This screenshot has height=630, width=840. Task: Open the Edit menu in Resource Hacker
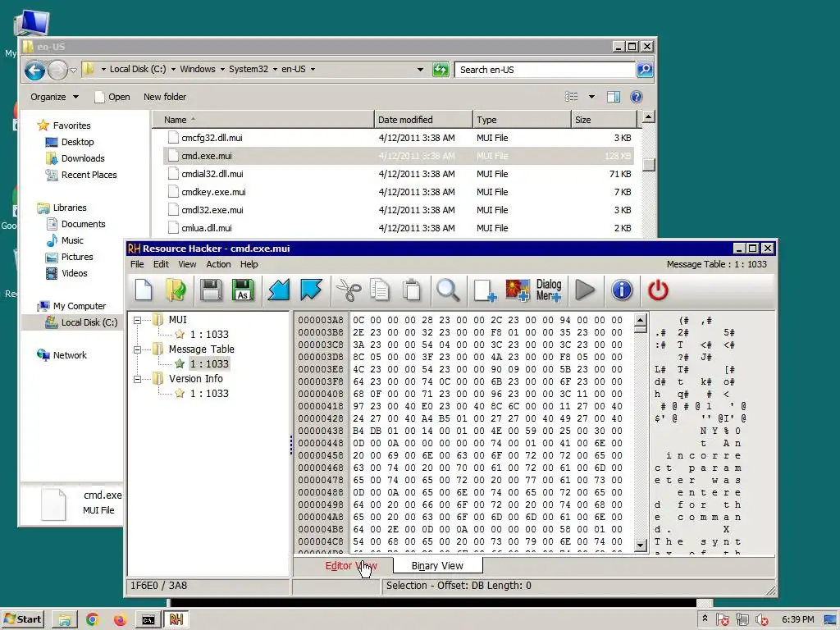(x=161, y=264)
